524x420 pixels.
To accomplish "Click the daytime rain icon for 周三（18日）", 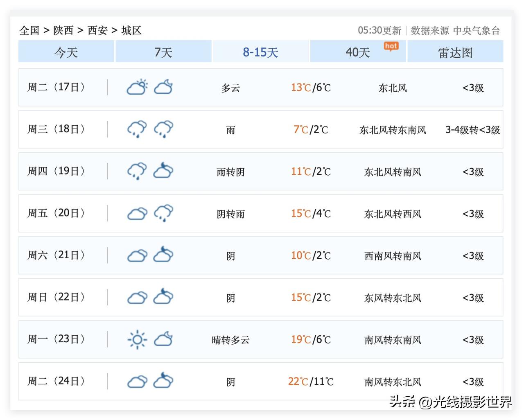I will tap(137, 129).
